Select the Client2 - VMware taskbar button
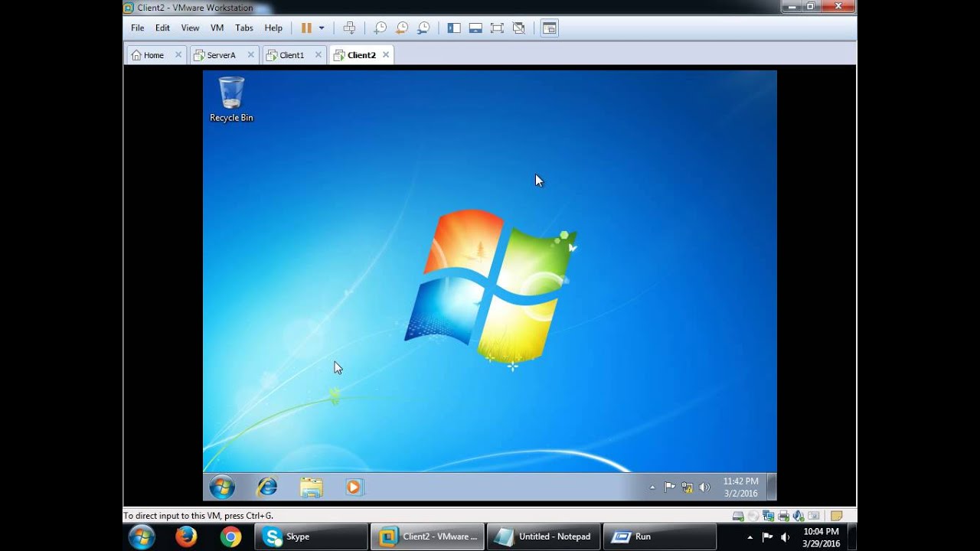 [x=427, y=537]
